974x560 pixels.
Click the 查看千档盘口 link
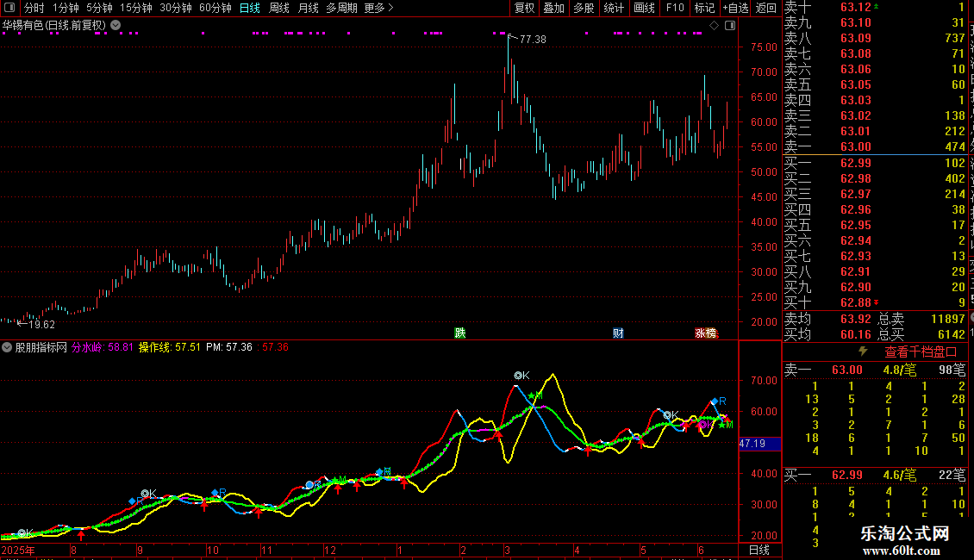921,352
